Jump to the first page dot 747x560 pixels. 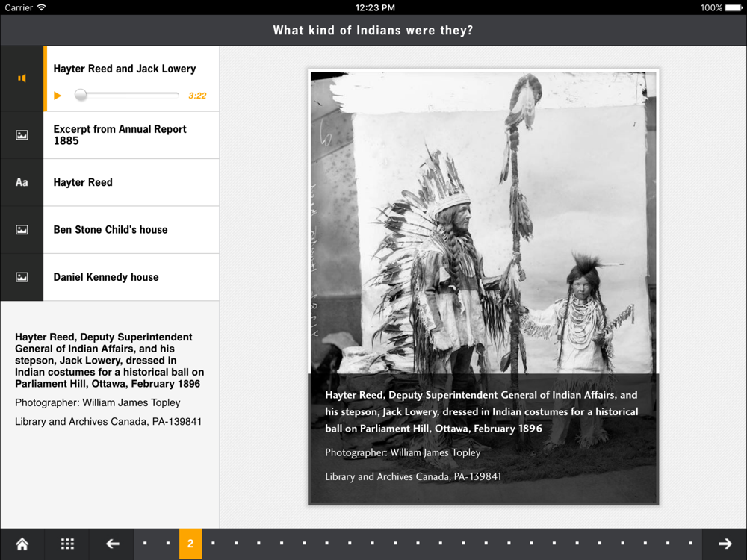click(x=146, y=543)
